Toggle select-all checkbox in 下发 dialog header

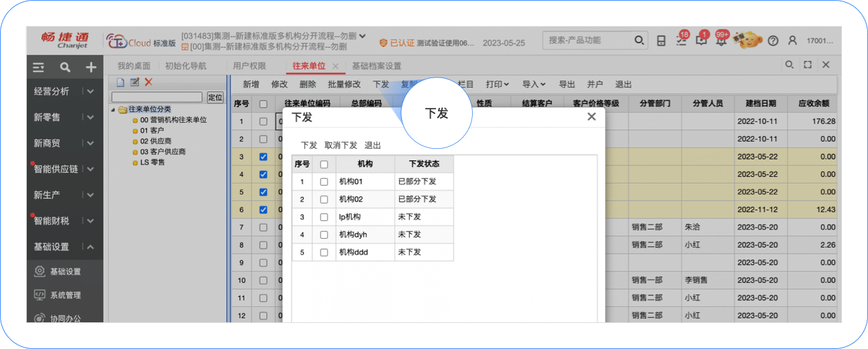pos(324,164)
